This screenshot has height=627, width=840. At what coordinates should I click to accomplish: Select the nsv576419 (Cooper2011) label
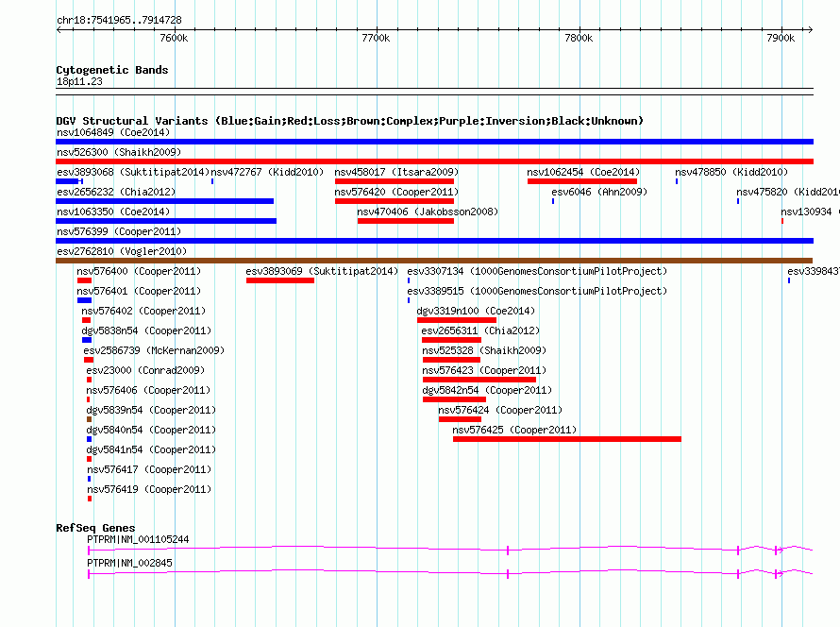(x=149, y=489)
